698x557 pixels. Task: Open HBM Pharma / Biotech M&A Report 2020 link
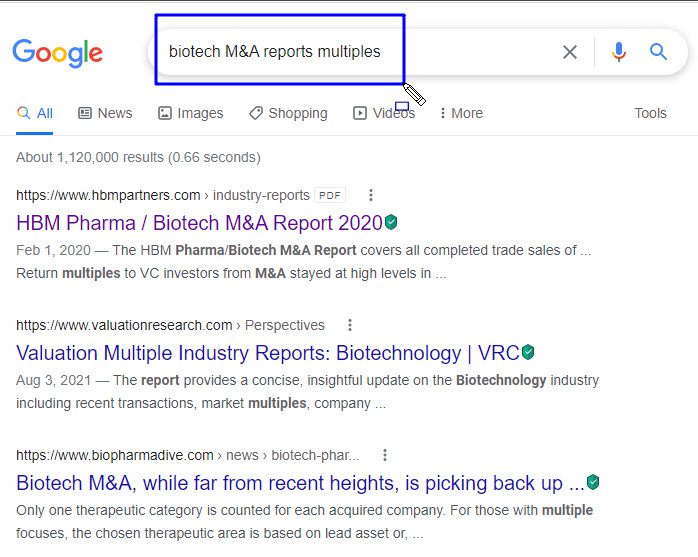tap(199, 223)
